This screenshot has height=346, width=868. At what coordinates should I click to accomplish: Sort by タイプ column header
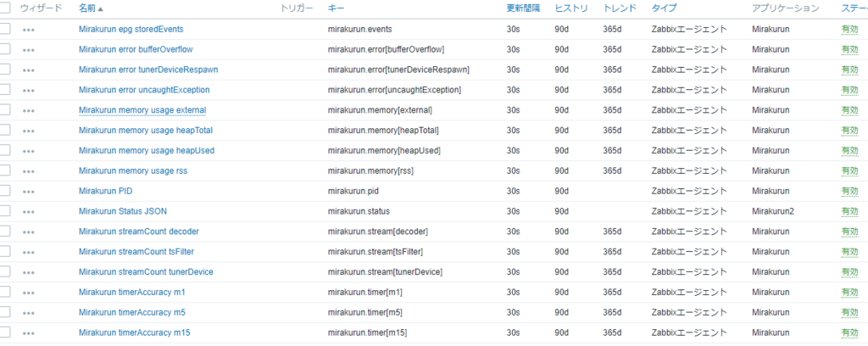[x=664, y=8]
